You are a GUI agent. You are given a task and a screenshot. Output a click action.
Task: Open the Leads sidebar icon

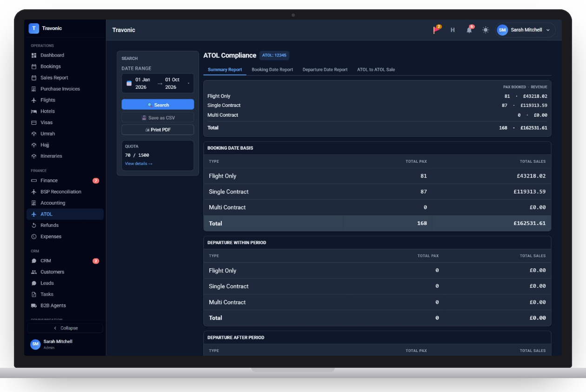[34, 283]
